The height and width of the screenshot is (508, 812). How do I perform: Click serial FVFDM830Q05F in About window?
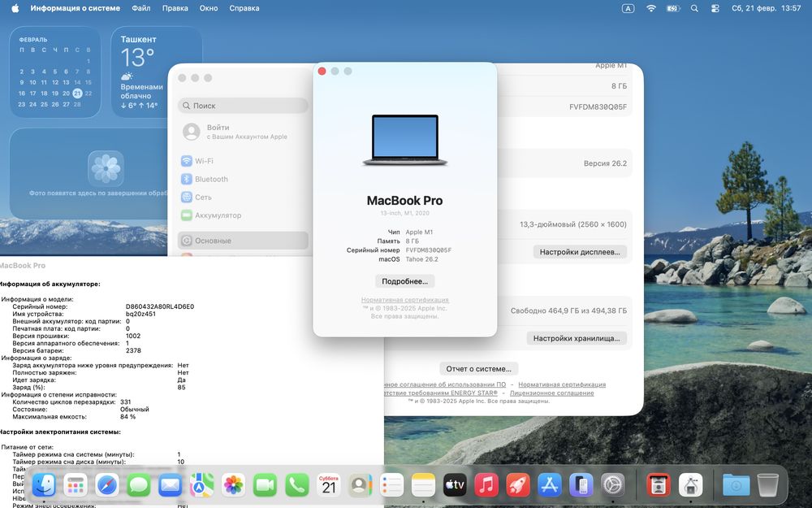pyautogui.click(x=428, y=250)
